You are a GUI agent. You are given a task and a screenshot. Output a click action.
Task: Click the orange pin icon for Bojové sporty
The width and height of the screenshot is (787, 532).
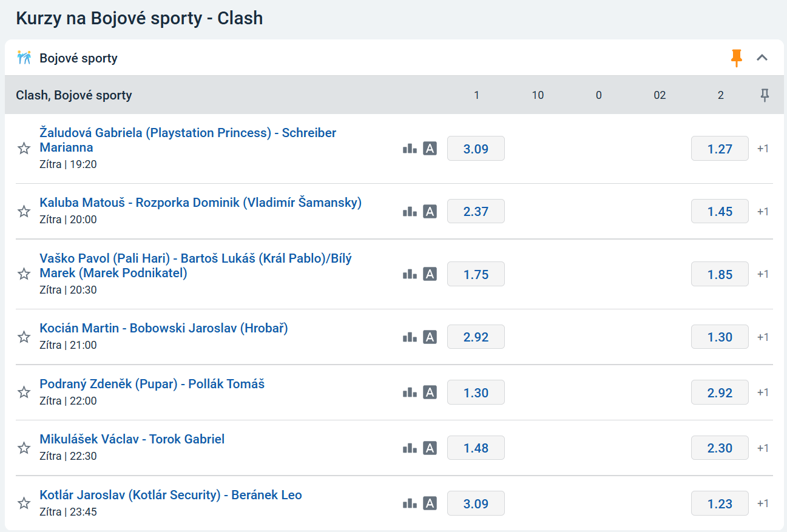pyautogui.click(x=737, y=58)
